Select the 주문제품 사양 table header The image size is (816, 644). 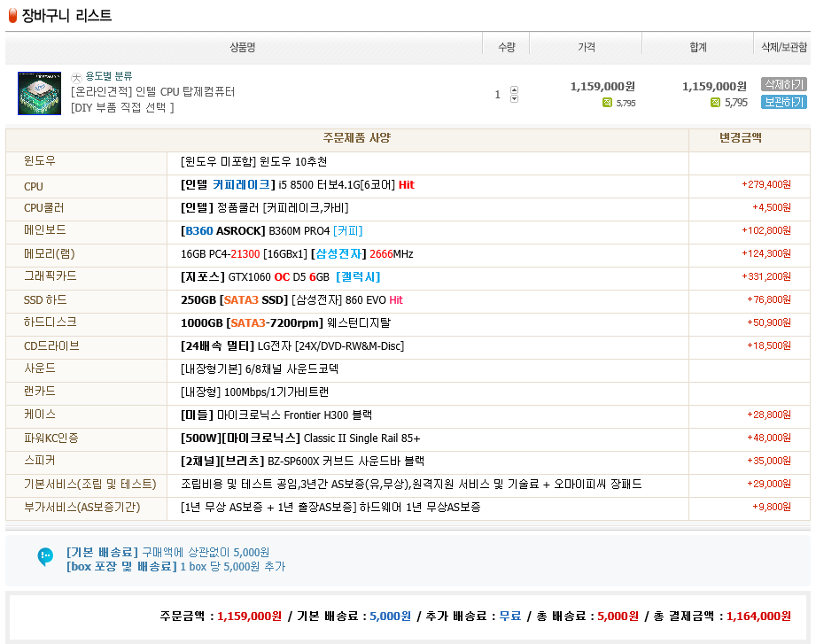(356, 138)
